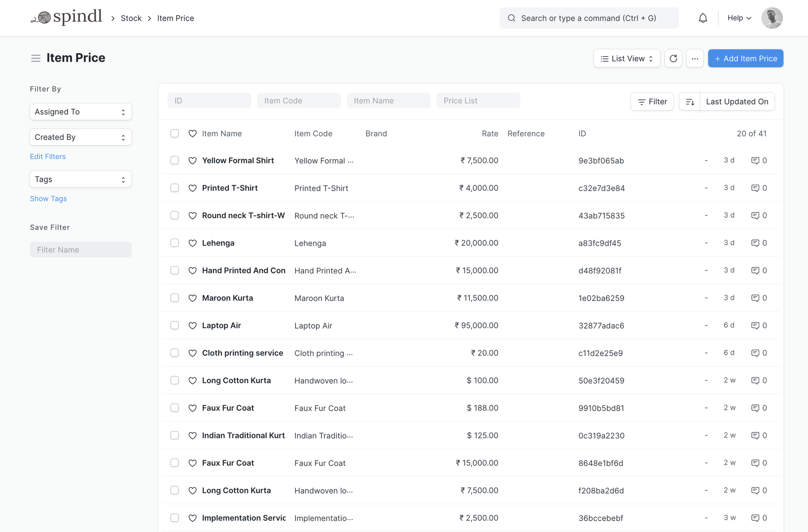
Task: Open comments for Cloth printing service row
Action: [759, 353]
